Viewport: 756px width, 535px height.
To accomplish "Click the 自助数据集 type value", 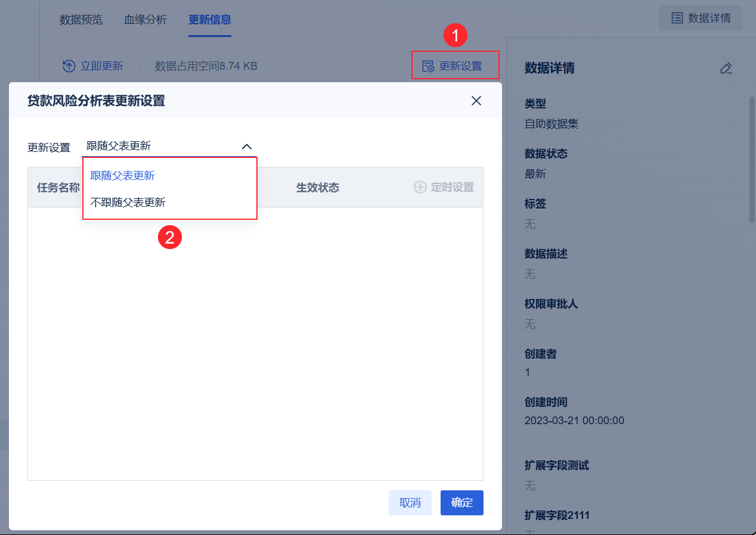I will (x=551, y=124).
